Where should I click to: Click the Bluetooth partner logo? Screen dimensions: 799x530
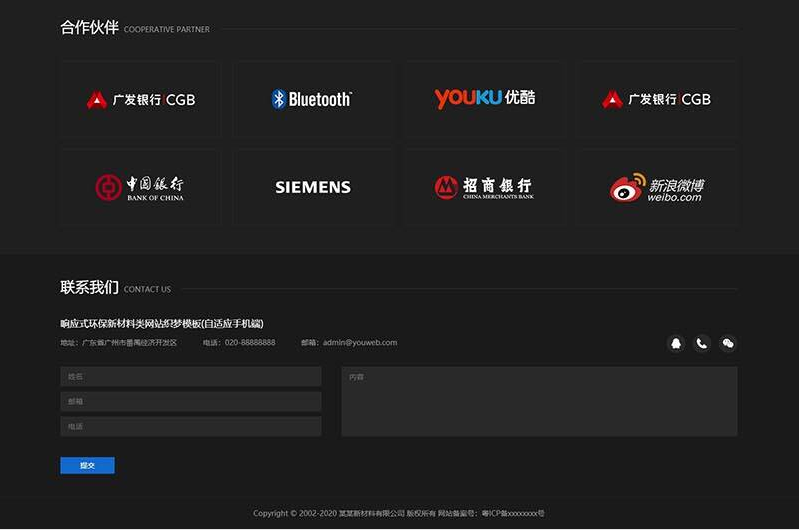(312, 99)
